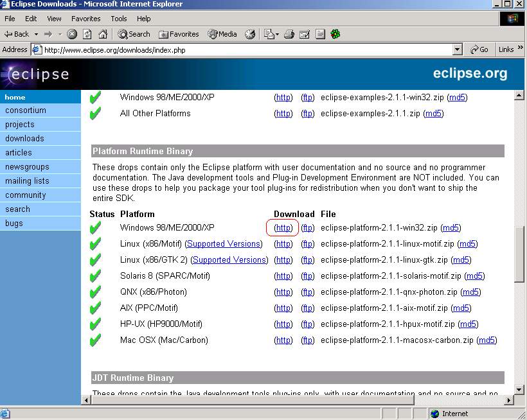The width and height of the screenshot is (527, 420).
Task: Open the Edit menu
Action: [31, 19]
